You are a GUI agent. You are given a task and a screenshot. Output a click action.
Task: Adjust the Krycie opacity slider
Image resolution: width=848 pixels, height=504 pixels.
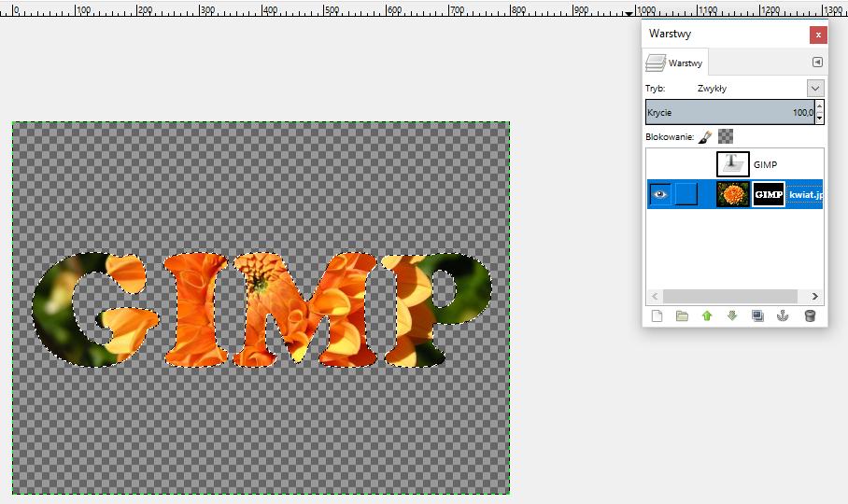(730, 112)
